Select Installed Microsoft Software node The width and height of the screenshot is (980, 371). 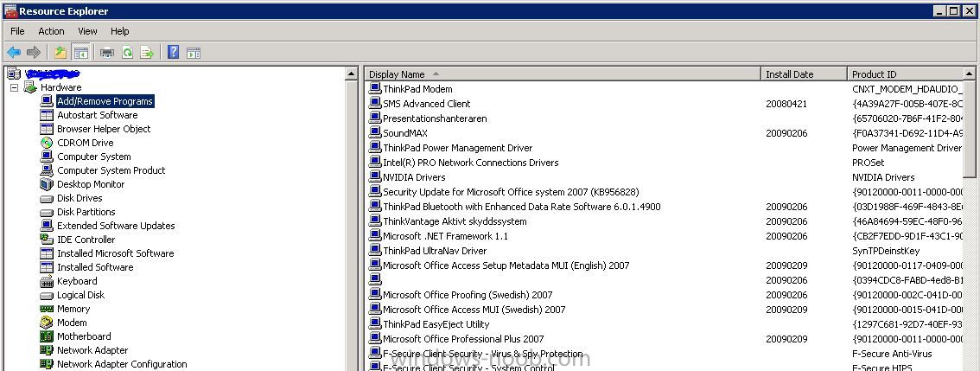click(116, 253)
